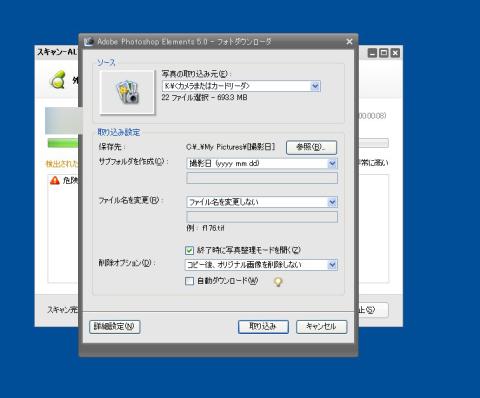Click the lightbulb tip icon beside 自動ダウンロード
The height and width of the screenshot is (398, 480).
click(278, 282)
